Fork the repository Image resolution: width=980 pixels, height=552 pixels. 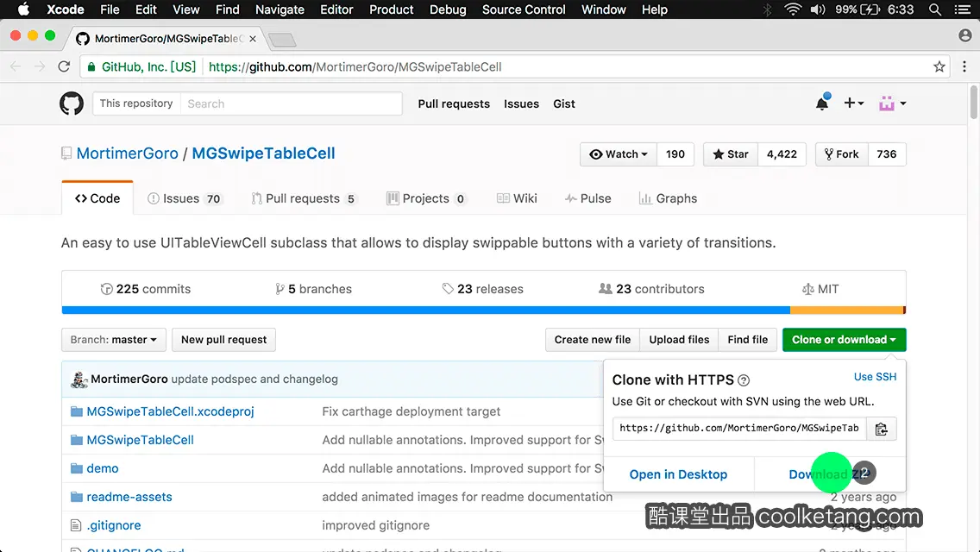point(842,154)
